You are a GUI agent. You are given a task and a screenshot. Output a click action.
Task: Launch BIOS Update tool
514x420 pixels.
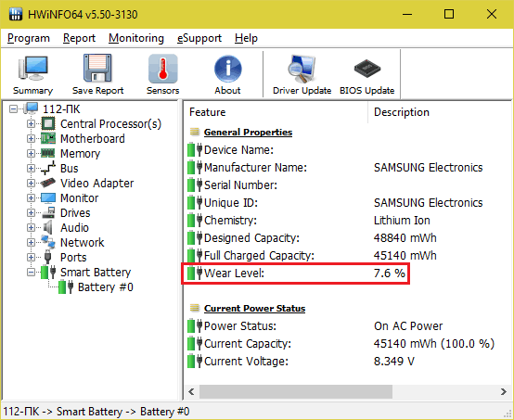tap(367, 69)
